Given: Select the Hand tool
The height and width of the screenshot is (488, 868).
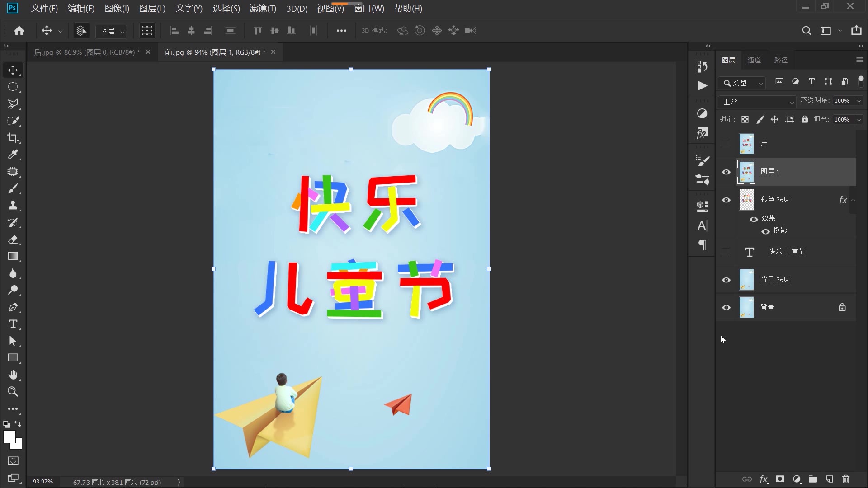Looking at the screenshot, I should pos(13,375).
